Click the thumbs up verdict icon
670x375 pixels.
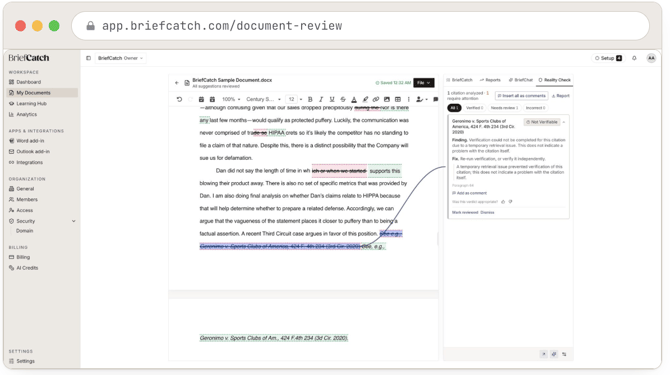point(503,202)
